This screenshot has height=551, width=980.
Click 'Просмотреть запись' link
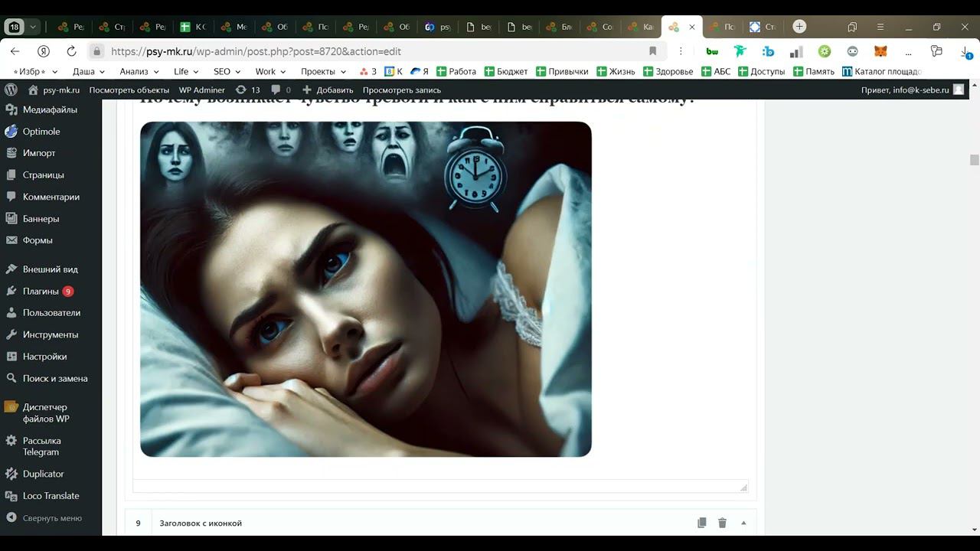coord(401,90)
